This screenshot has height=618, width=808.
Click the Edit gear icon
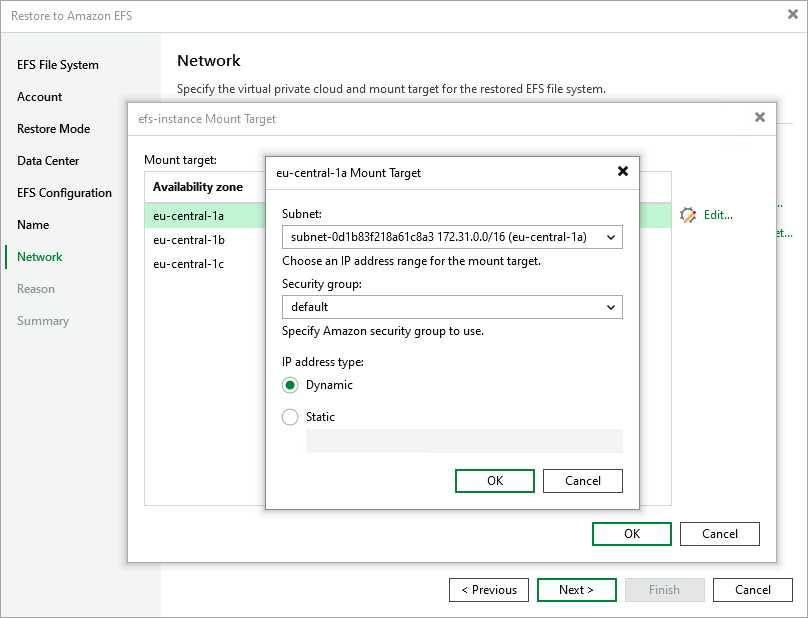coord(687,215)
